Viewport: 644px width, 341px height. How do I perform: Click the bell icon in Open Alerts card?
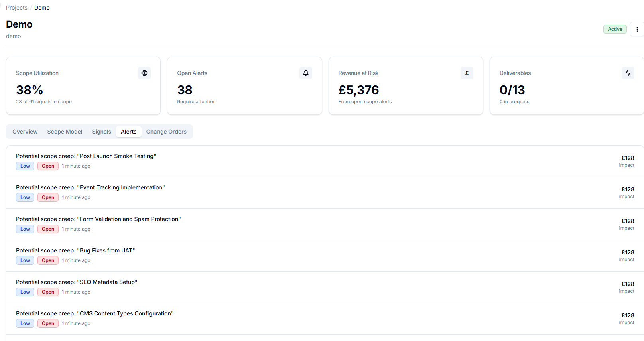coord(306,73)
